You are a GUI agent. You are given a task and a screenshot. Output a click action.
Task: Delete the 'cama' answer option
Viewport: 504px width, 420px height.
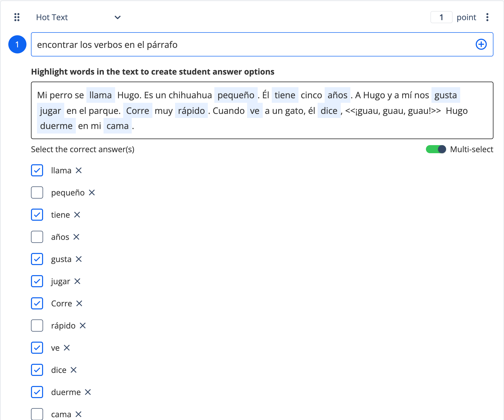78,414
